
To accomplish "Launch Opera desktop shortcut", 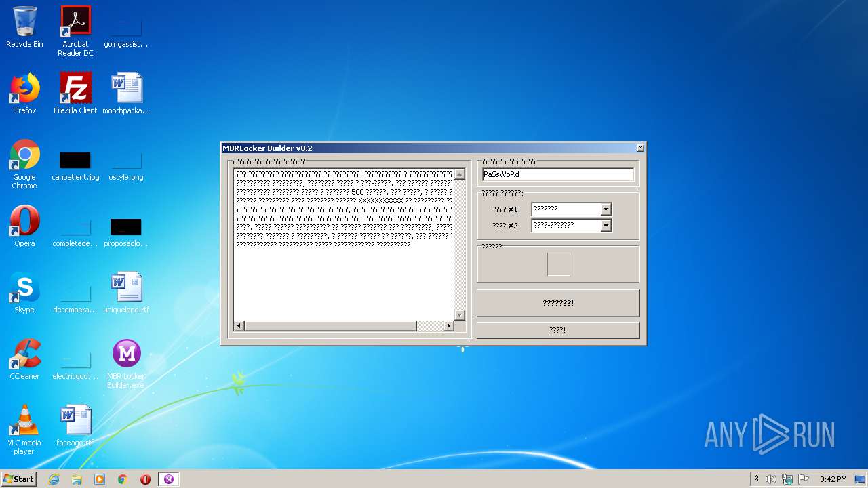I will coord(24,226).
